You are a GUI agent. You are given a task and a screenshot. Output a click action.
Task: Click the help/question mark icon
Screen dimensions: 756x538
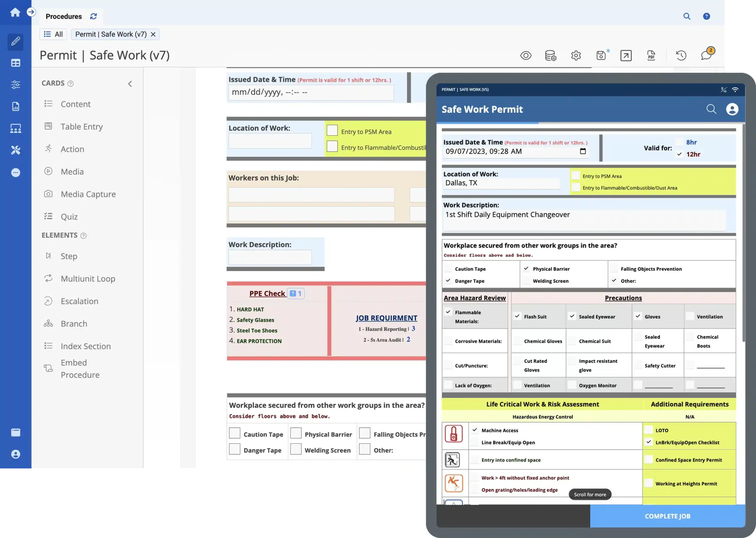[x=706, y=16]
